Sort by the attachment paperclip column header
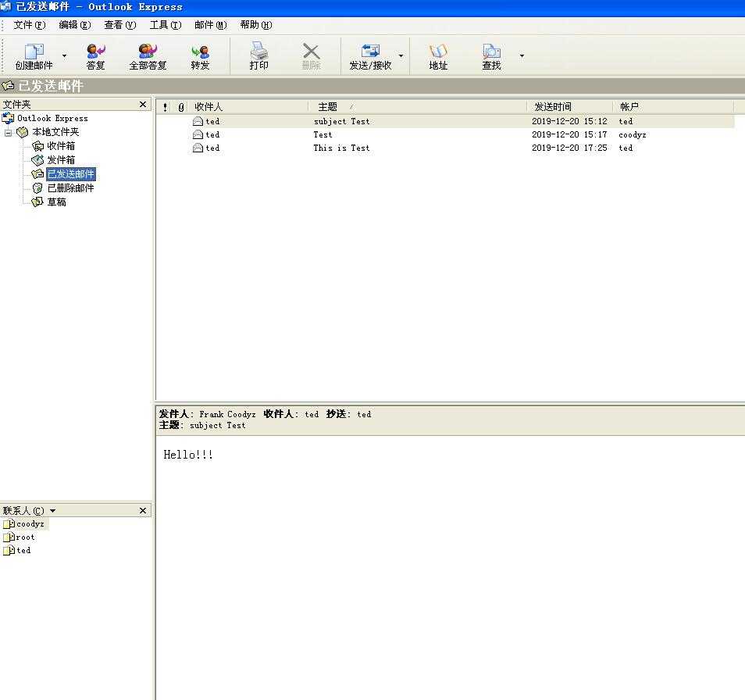The image size is (745, 700). tap(181, 107)
